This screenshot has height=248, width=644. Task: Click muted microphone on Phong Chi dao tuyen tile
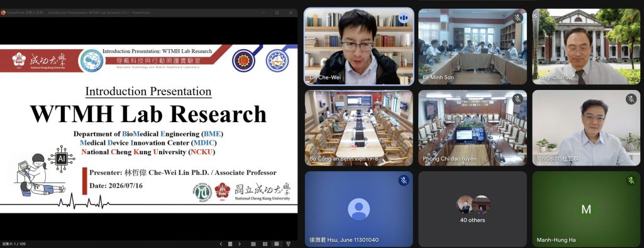(518, 99)
